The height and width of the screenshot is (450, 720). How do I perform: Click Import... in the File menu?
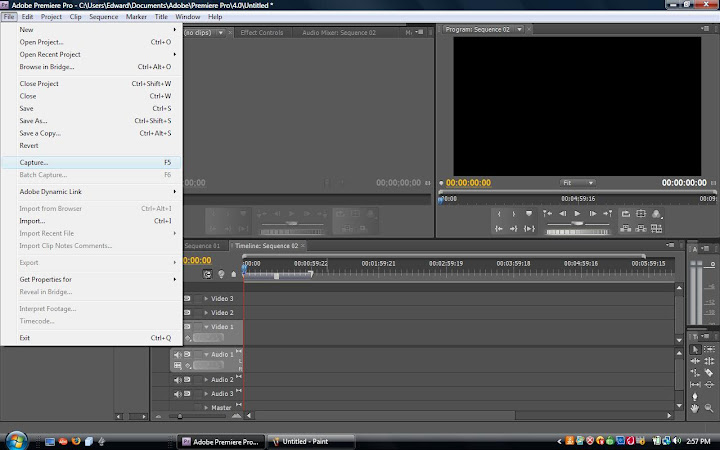point(33,220)
